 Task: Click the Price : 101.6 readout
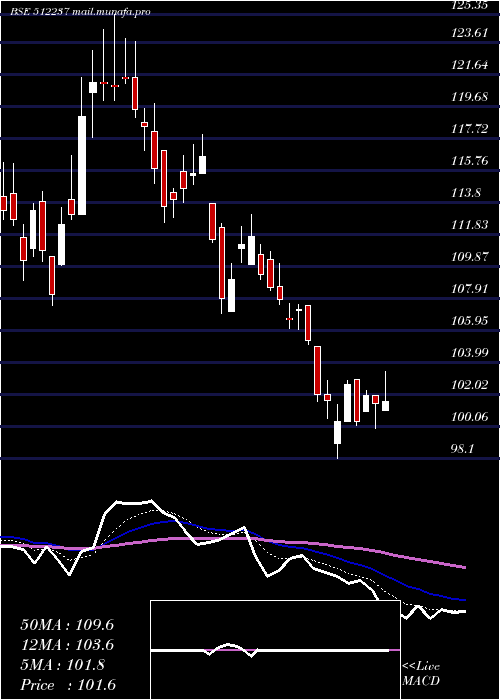(x=68, y=685)
